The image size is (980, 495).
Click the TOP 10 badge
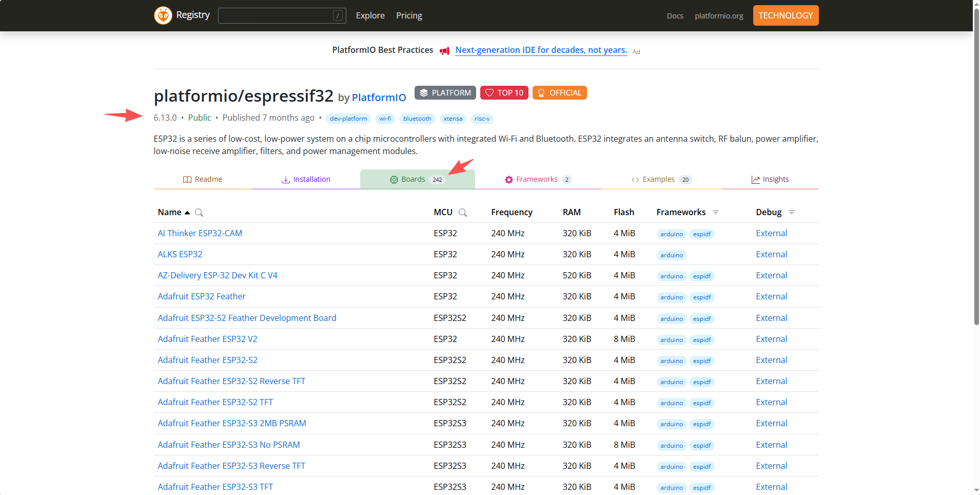click(x=504, y=93)
